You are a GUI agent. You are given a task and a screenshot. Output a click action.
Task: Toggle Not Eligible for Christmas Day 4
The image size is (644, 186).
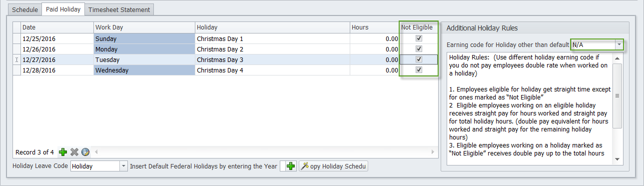click(419, 70)
